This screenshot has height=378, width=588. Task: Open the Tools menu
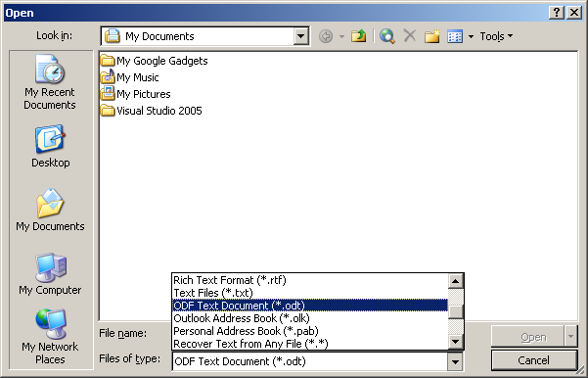click(496, 36)
